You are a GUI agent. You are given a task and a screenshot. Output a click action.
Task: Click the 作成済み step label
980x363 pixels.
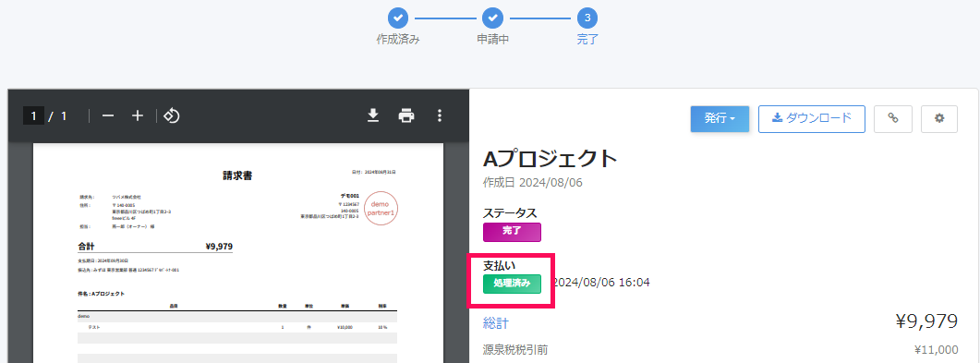click(x=397, y=40)
